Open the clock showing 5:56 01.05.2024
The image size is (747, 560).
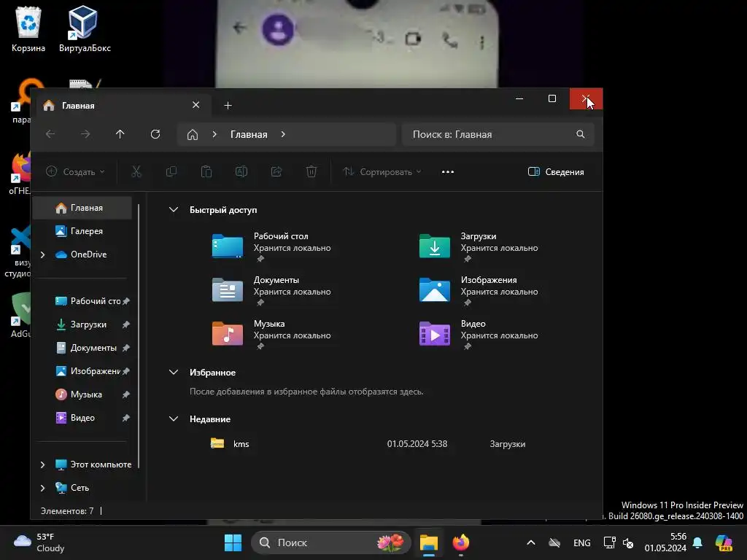click(665, 542)
